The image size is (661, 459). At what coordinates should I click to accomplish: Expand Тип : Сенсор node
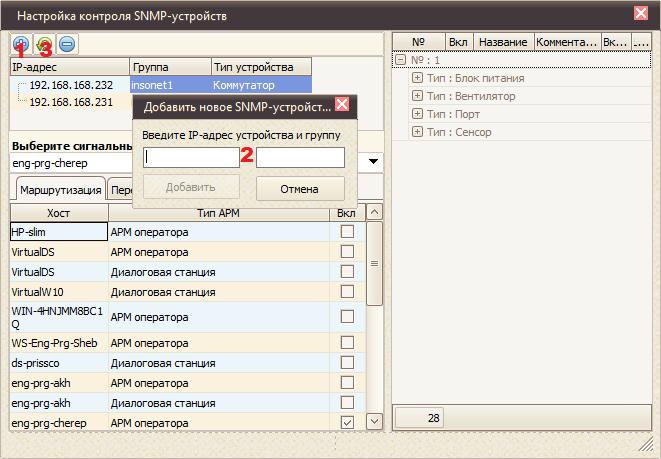tap(417, 132)
